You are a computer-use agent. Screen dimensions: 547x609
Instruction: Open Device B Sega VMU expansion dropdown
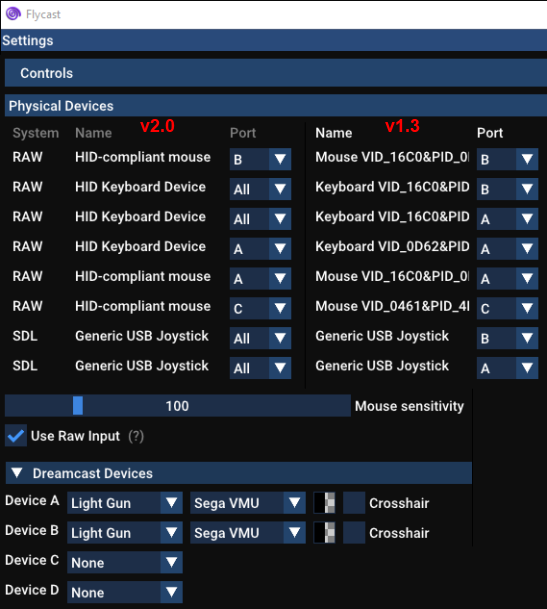(248, 533)
